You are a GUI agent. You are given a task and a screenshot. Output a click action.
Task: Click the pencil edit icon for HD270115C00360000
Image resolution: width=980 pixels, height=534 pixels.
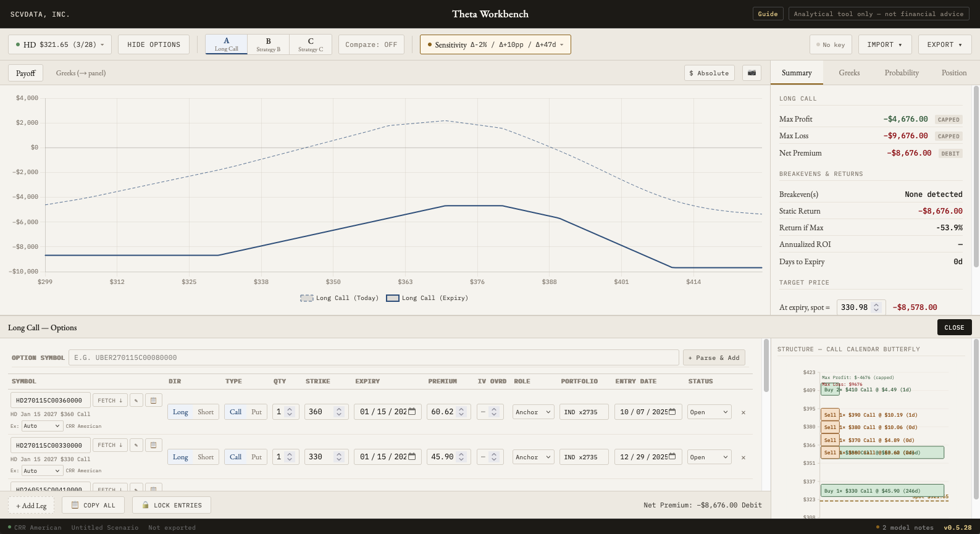coord(136,400)
